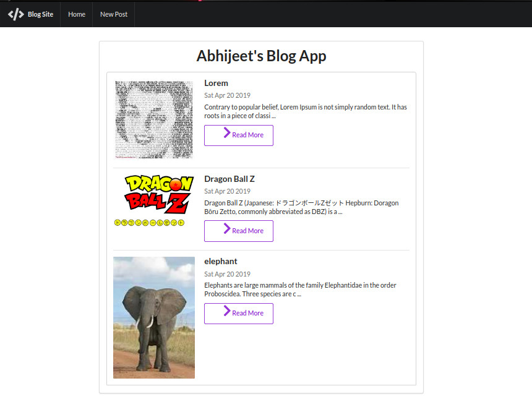532x412 pixels.
Task: Open the Dragon Ball Z logo thumbnail
Action: (x=154, y=200)
